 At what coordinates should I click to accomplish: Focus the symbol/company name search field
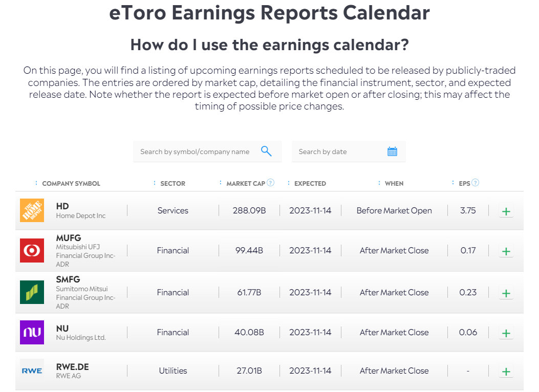point(207,151)
